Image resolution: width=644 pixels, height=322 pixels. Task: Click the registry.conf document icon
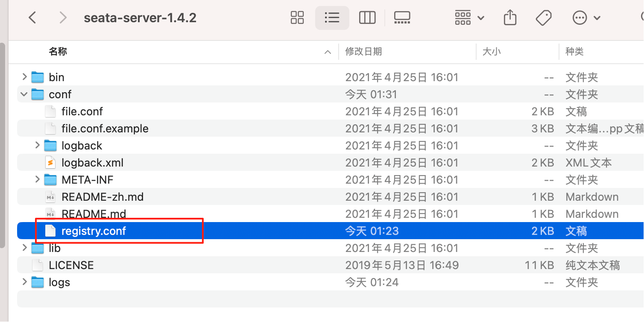click(x=50, y=231)
